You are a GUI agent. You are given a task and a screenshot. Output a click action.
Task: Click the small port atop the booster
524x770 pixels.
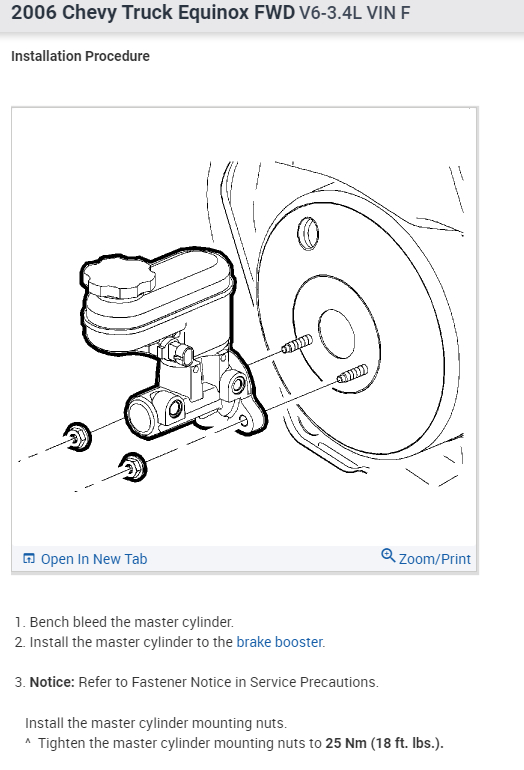coord(308,233)
